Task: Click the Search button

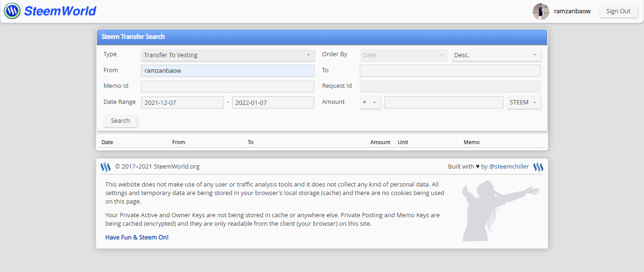Action: pos(120,121)
